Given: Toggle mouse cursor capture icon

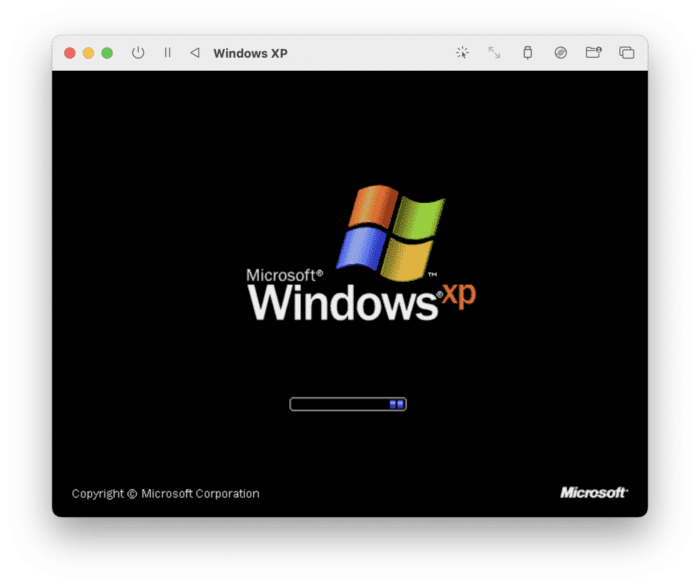Looking at the screenshot, I should (x=462, y=53).
